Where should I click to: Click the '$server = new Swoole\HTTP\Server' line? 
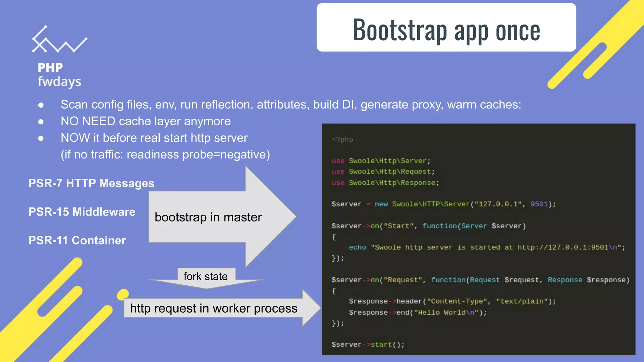[x=444, y=204]
